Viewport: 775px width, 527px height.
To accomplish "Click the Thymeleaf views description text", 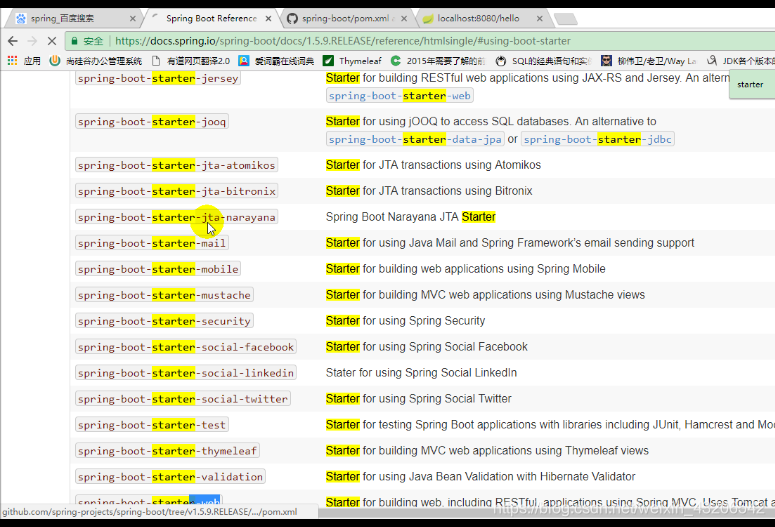I will [487, 451].
